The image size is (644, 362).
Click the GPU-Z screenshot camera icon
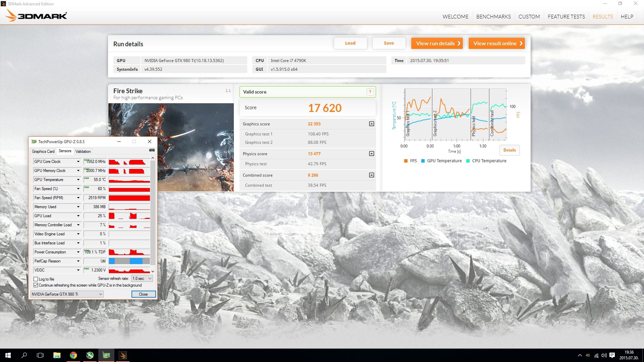pos(152,150)
